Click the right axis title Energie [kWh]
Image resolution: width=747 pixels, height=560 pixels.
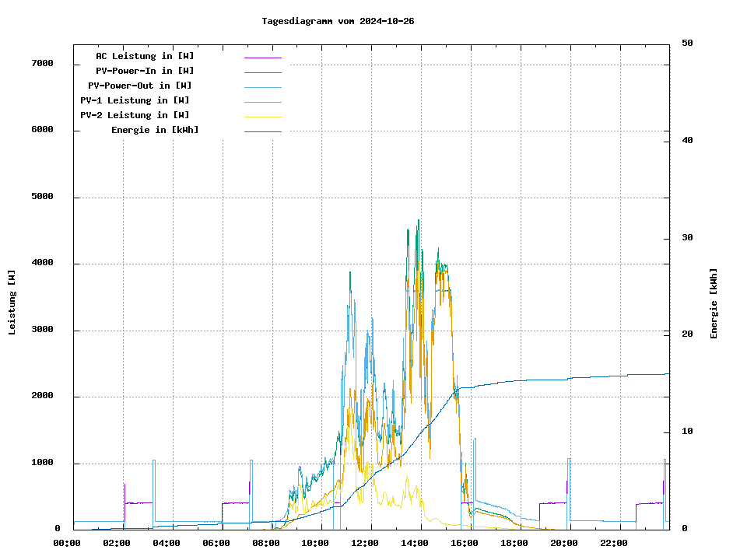click(714, 303)
